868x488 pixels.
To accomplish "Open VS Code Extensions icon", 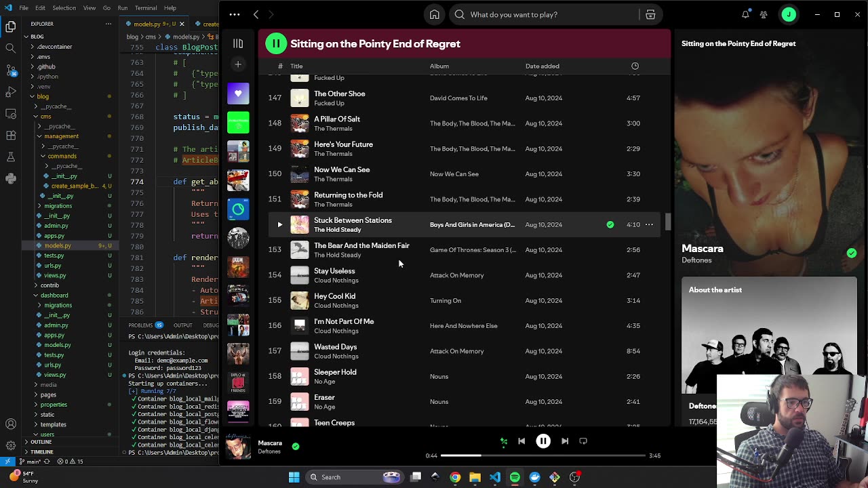I will (x=11, y=136).
